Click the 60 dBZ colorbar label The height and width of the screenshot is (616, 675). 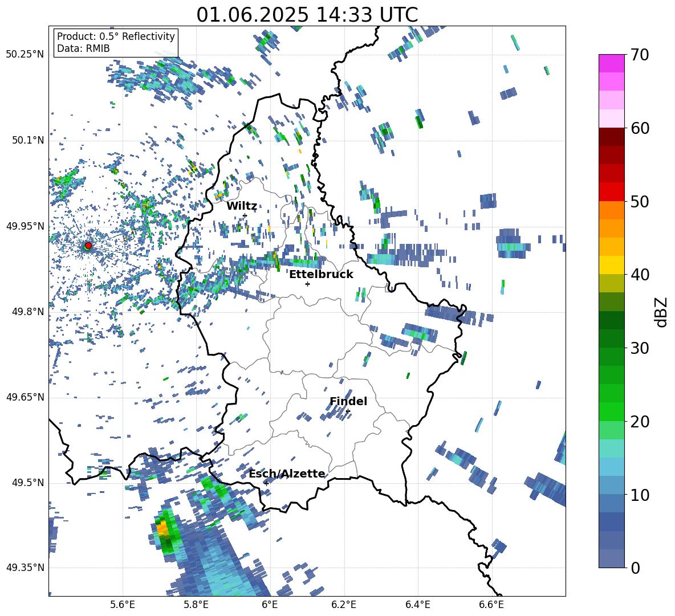pyautogui.click(x=640, y=128)
